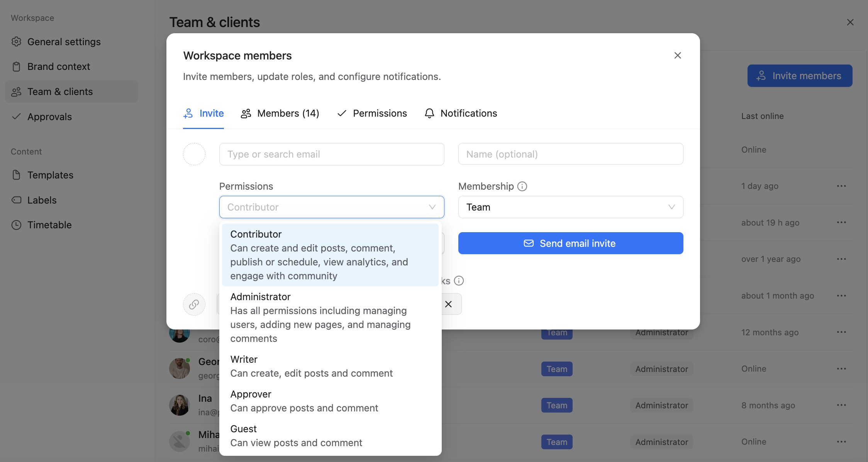Click the Last online column header
Image resolution: width=868 pixels, height=462 pixels.
click(762, 116)
